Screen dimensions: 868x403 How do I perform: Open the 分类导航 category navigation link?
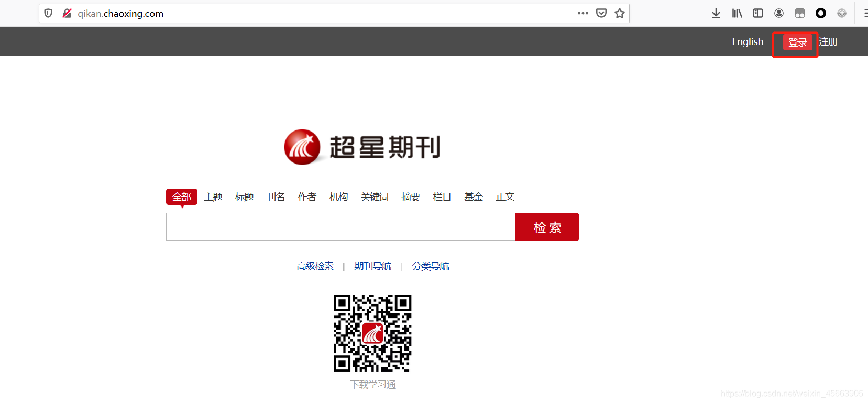click(x=431, y=266)
